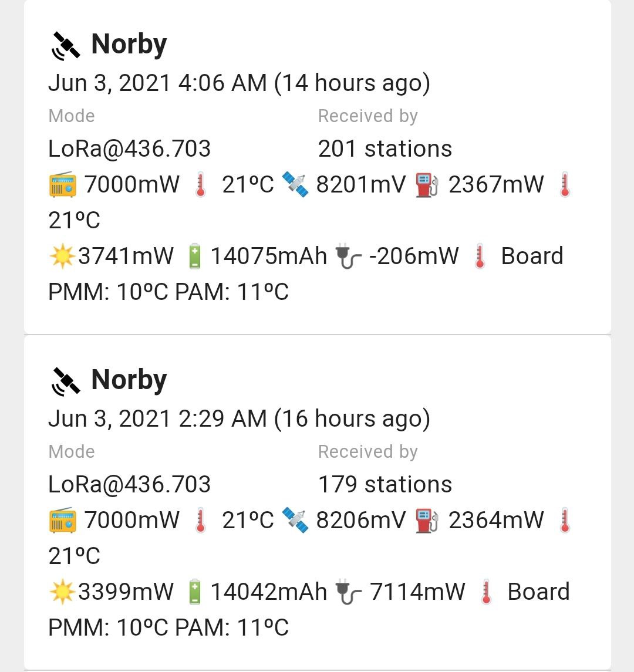Click the plug icon next to 7114mW
This screenshot has height=672, width=634.
click(348, 593)
